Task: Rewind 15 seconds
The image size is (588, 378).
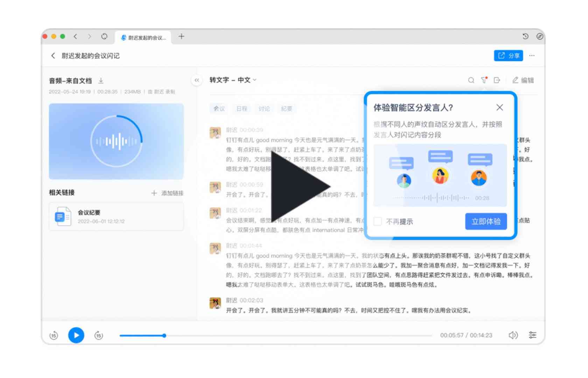Action: [x=54, y=335]
